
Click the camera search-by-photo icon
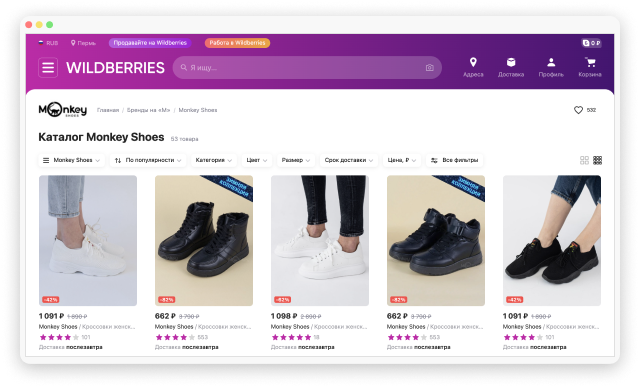tap(429, 68)
